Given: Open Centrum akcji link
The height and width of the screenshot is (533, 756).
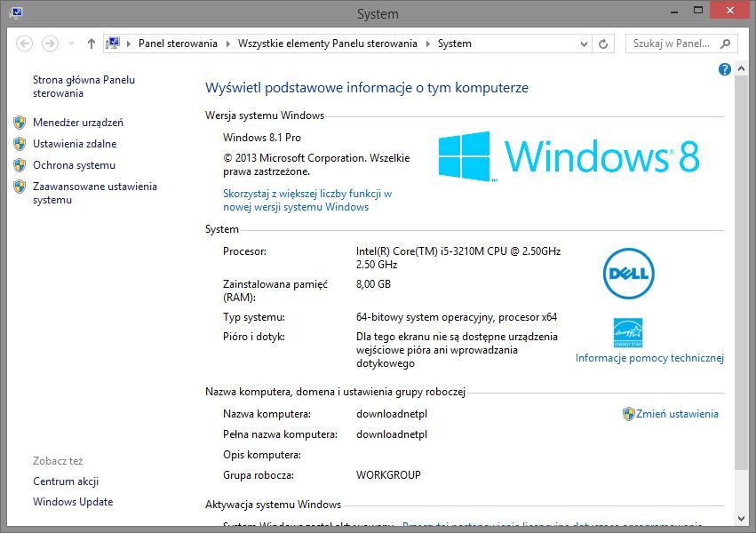Looking at the screenshot, I should click(x=66, y=481).
